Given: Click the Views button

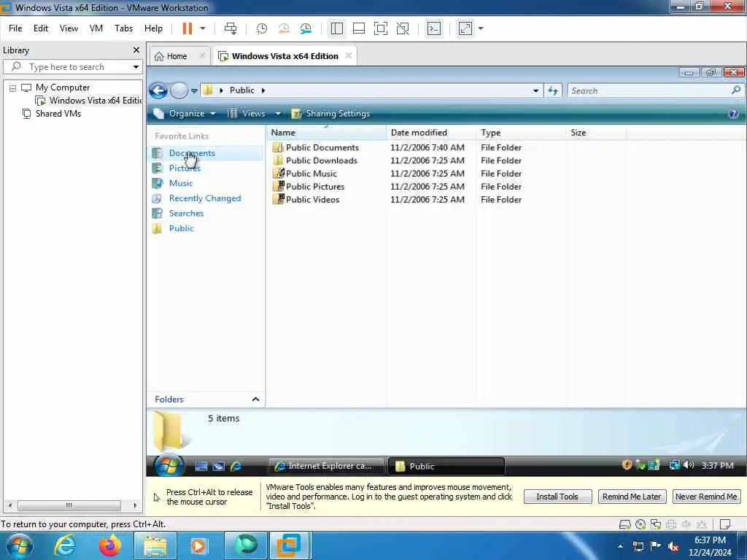Looking at the screenshot, I should pyautogui.click(x=247, y=114).
